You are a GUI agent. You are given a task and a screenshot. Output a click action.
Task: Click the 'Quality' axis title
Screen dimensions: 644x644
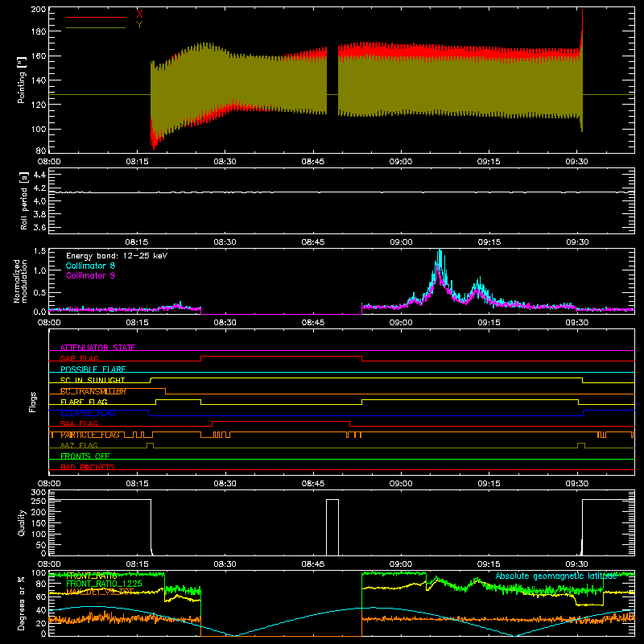point(22,522)
